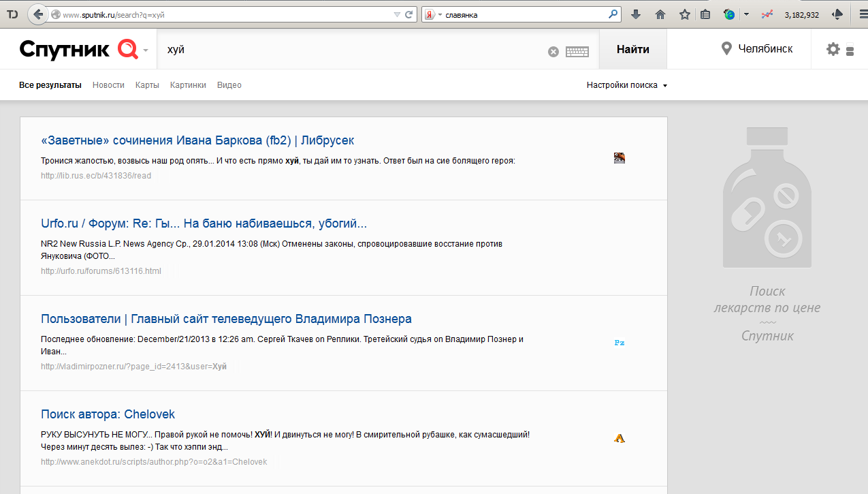
Task: Clear the search query with X icon
Action: [553, 52]
